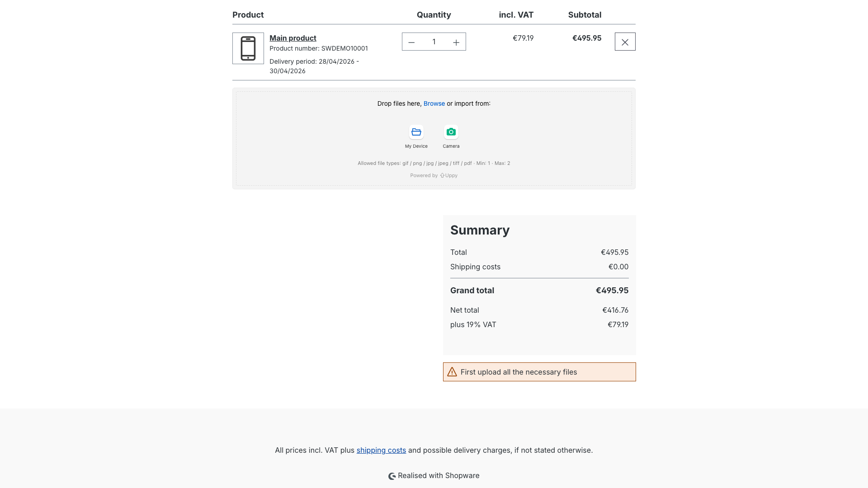This screenshot has width=868, height=488.
Task: Click the Uppy logo link
Action: pos(448,175)
